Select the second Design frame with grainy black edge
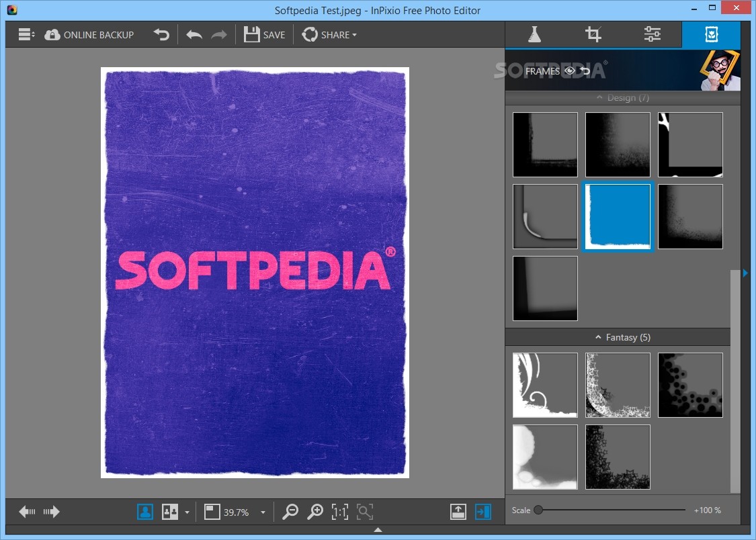The width and height of the screenshot is (756, 540). [x=618, y=144]
